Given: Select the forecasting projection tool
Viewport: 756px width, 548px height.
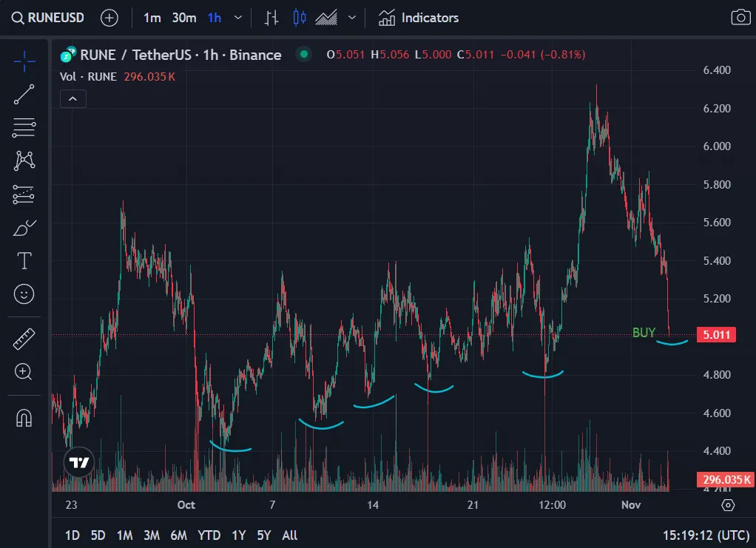Looking at the screenshot, I should coord(24,194).
